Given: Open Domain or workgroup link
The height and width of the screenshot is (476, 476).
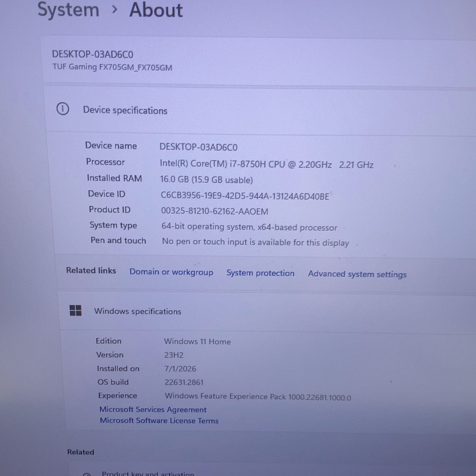Looking at the screenshot, I should (171, 272).
